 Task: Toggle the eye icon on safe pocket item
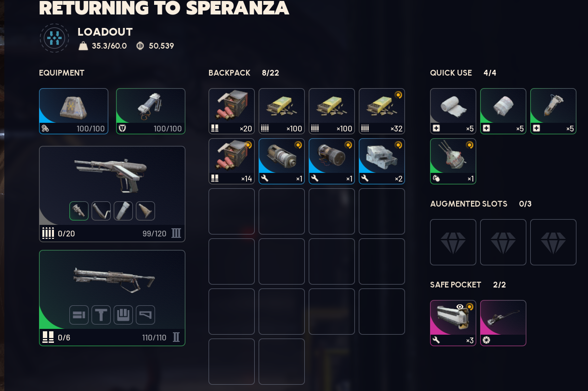[x=460, y=307]
